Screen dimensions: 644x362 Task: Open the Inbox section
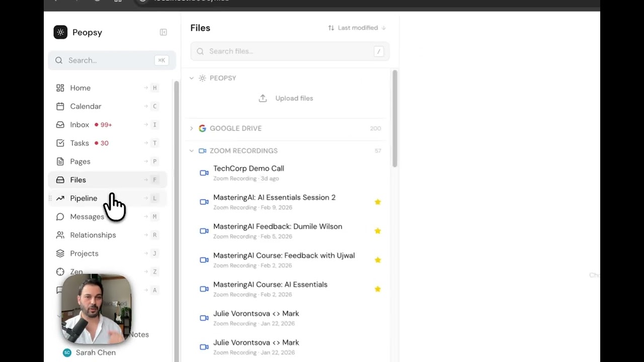108,125
